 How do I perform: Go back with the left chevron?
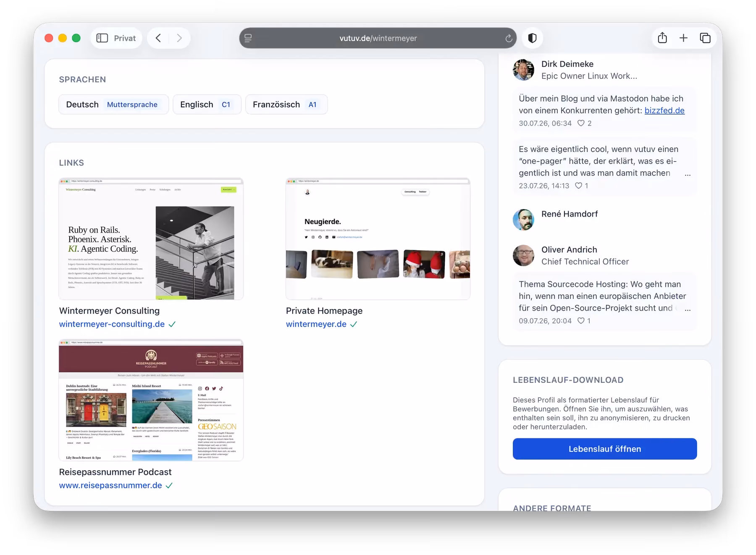(x=158, y=38)
